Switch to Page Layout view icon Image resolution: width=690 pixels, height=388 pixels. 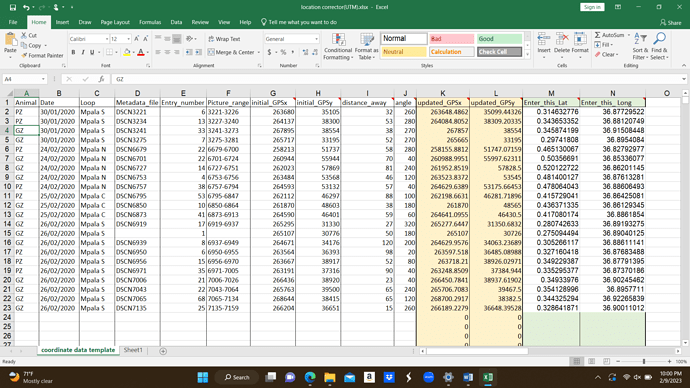pos(591,361)
